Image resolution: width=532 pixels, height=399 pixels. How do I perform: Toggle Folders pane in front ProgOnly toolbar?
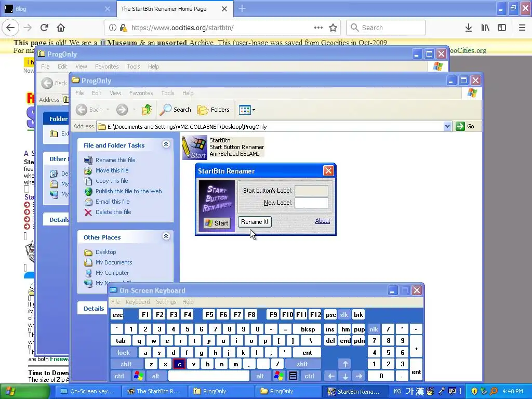coord(214,110)
